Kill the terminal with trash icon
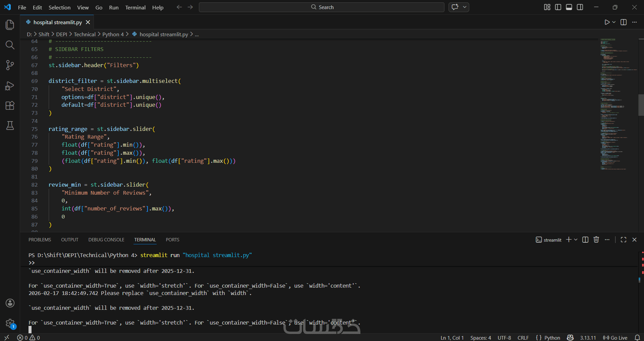 pos(596,240)
